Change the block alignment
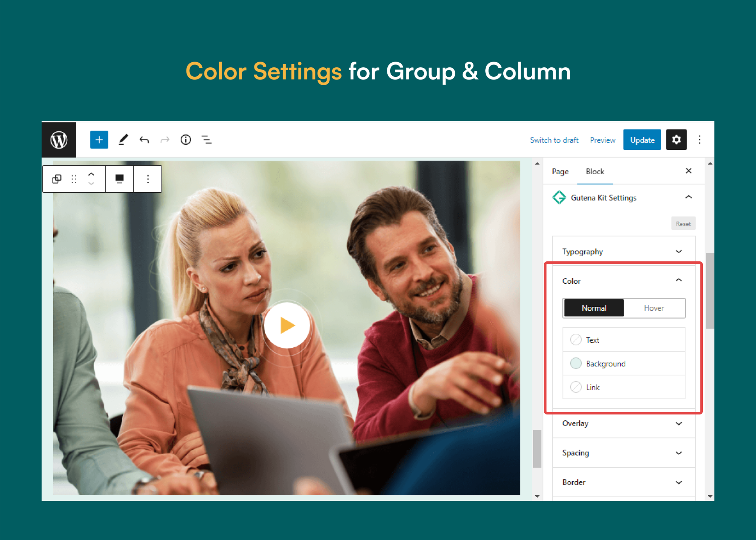 click(120, 179)
